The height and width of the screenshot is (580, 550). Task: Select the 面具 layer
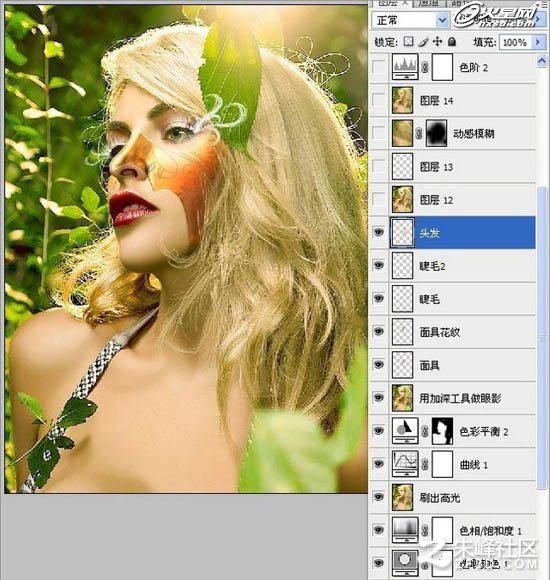(x=462, y=365)
